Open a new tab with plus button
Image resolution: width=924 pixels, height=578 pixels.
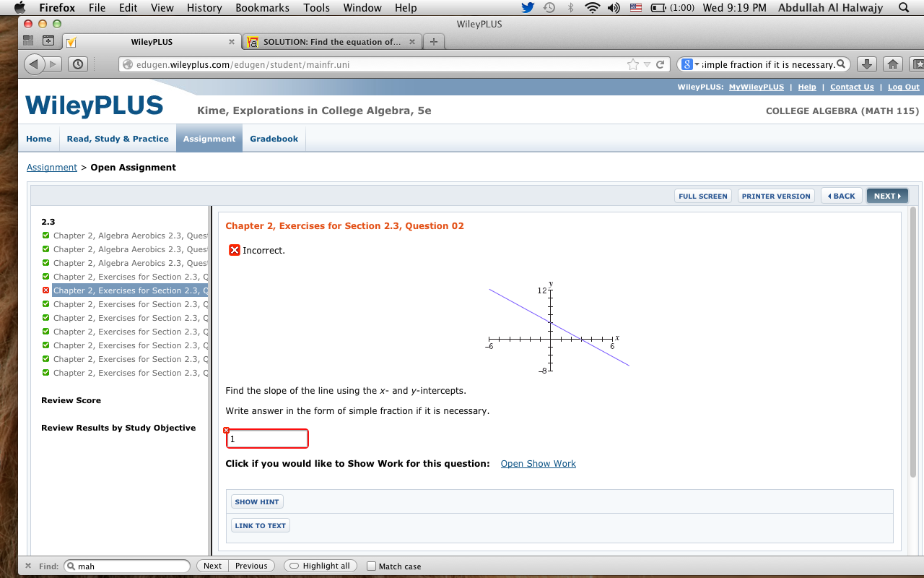tap(433, 42)
